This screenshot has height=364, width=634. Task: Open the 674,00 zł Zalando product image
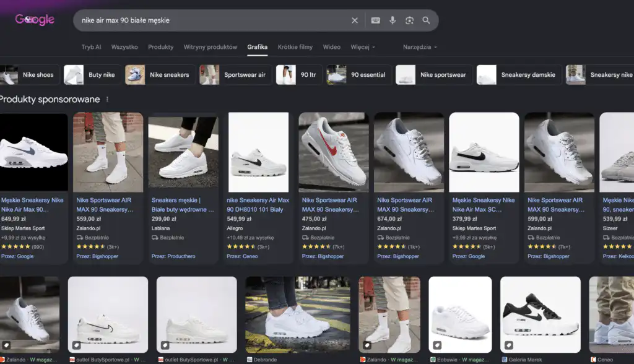click(x=409, y=152)
